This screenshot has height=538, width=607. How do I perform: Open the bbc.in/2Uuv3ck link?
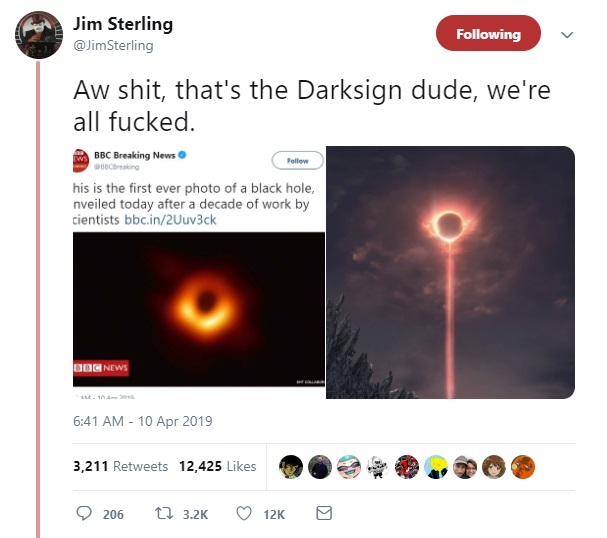click(170, 220)
